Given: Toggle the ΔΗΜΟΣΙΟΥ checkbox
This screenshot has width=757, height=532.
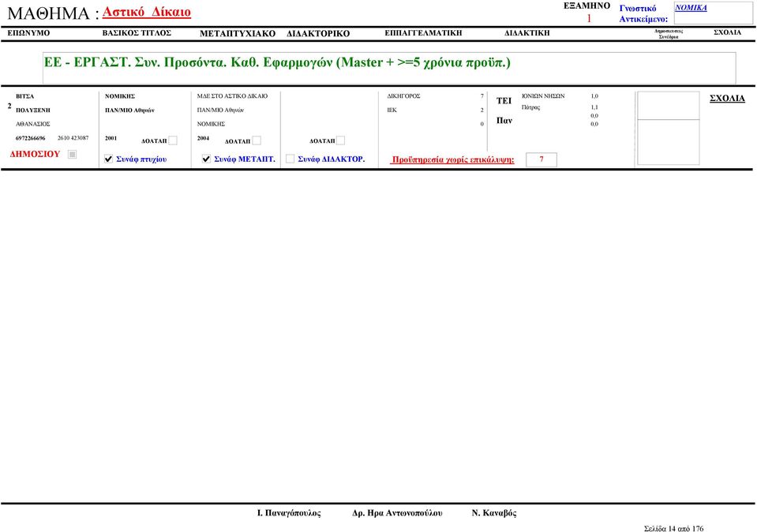Looking at the screenshot, I should 73,155.
